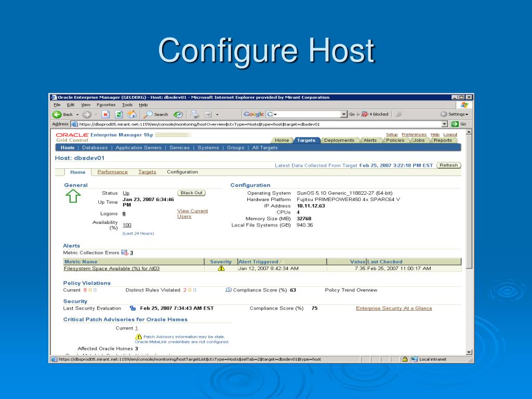The width and height of the screenshot is (532, 399).
Task: Open Enterprise Security At a Glance link
Action: pos(394,309)
